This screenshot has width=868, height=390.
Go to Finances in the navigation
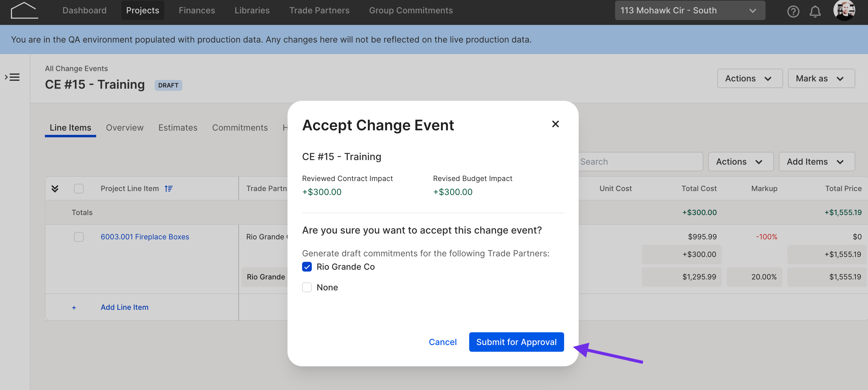coord(197,10)
